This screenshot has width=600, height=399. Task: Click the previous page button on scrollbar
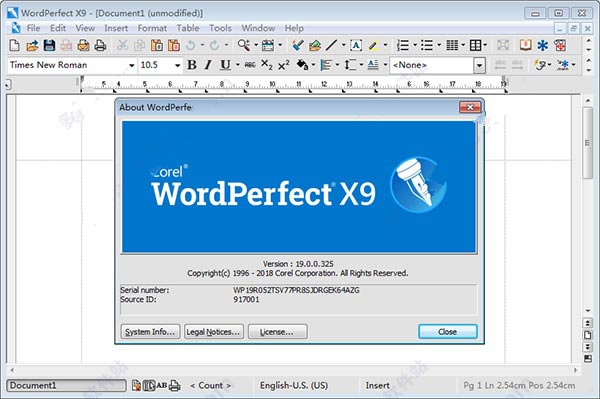[588, 323]
